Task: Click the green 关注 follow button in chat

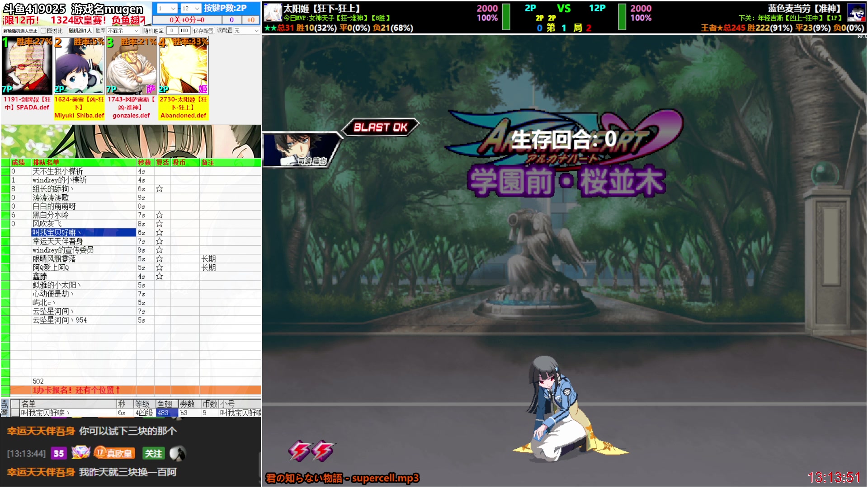Action: pyautogui.click(x=153, y=453)
